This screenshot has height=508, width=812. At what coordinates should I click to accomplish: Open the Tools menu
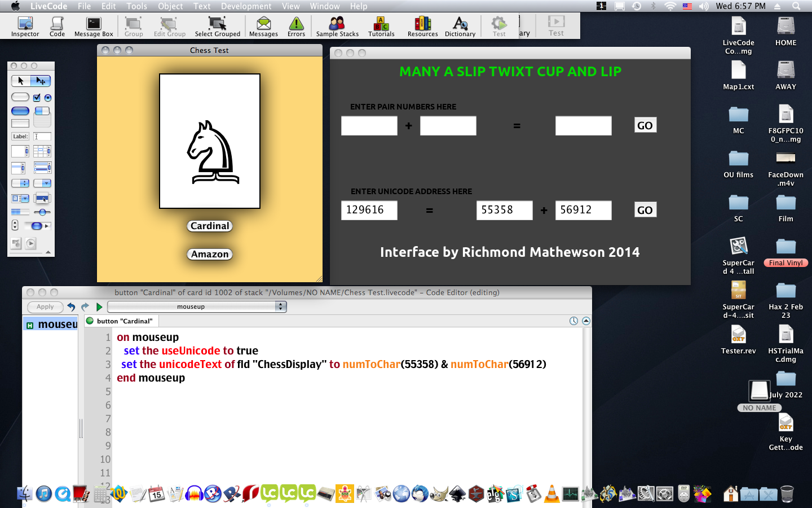tap(136, 6)
